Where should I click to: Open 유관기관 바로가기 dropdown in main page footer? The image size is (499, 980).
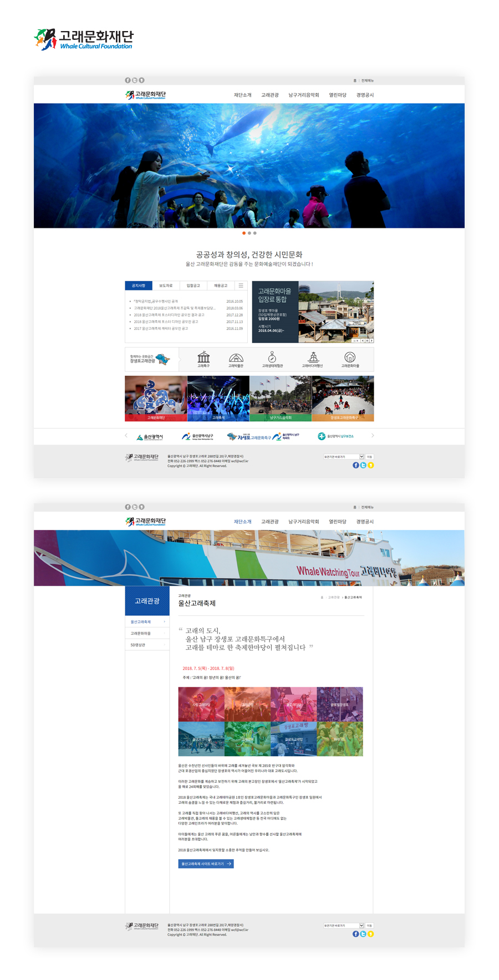point(344,457)
